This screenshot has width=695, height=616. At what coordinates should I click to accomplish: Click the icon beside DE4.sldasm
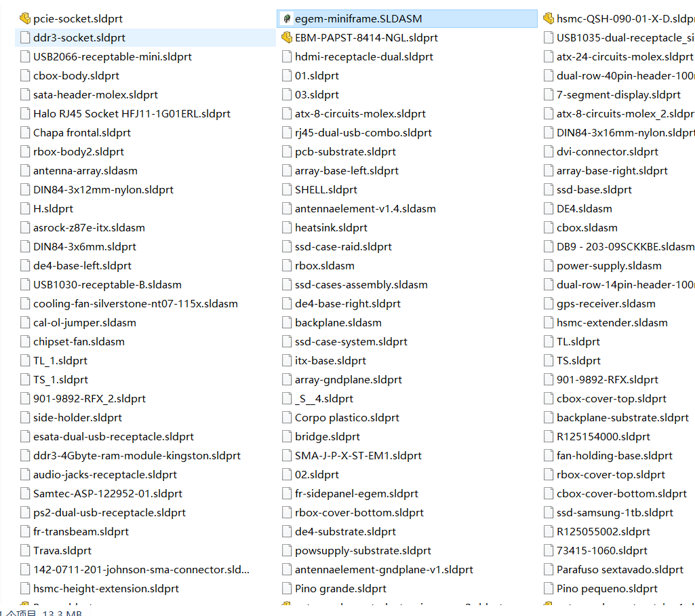click(x=549, y=208)
